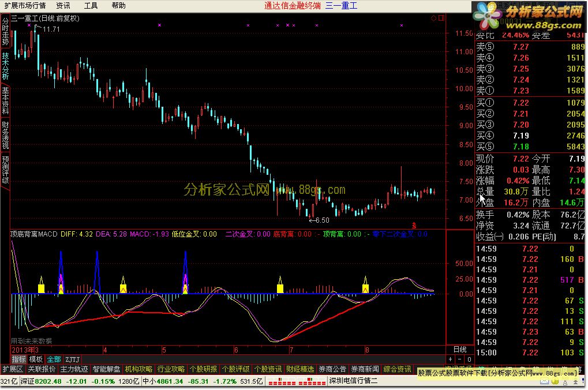Click the 现价 7.22 value
The height and width of the screenshot is (390, 588).
click(521, 159)
